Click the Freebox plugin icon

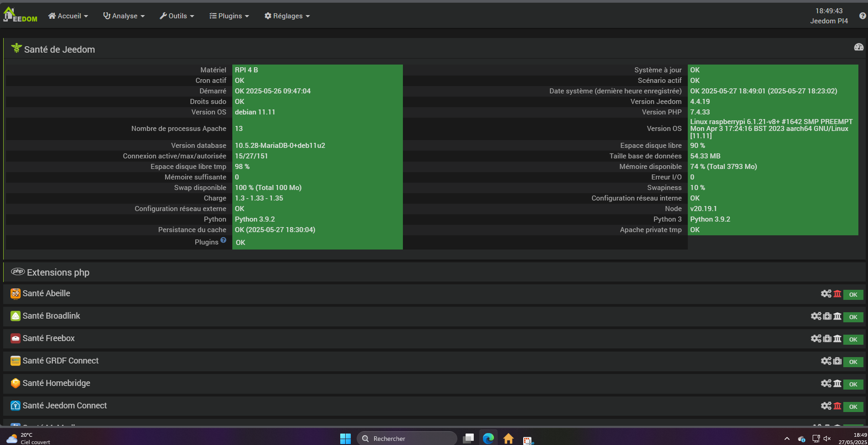coord(16,339)
